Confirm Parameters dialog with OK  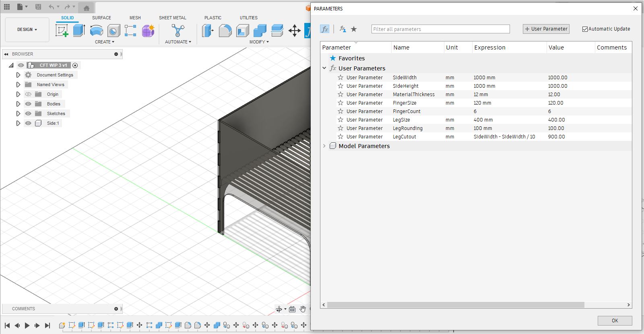pos(615,321)
